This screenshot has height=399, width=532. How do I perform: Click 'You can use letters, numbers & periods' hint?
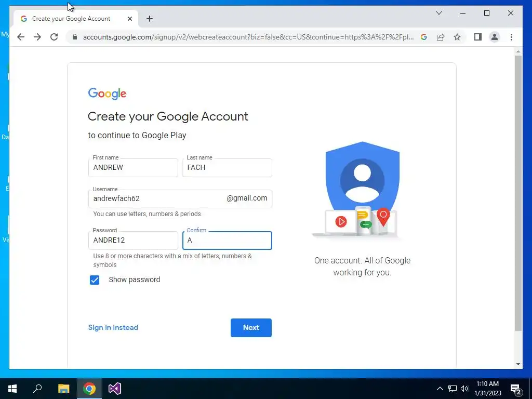click(147, 214)
